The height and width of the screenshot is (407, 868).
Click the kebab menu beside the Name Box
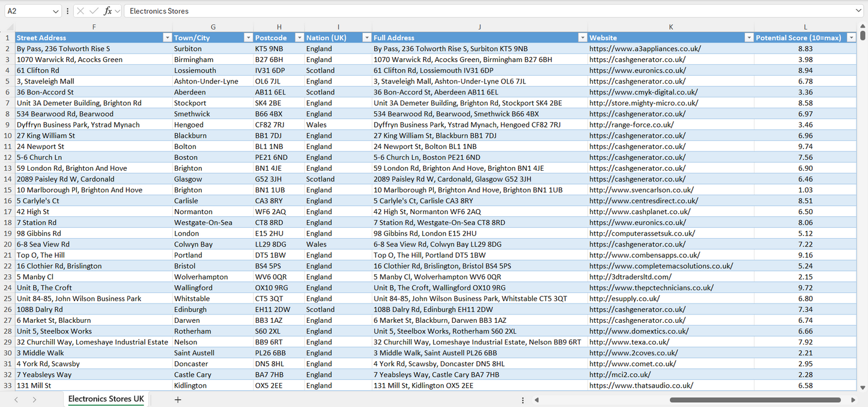(x=68, y=11)
